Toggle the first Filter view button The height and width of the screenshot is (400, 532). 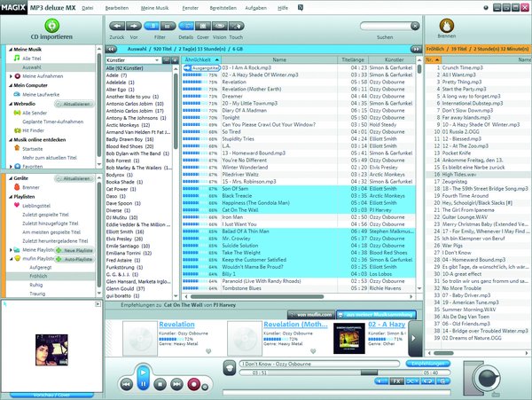[x=152, y=26]
